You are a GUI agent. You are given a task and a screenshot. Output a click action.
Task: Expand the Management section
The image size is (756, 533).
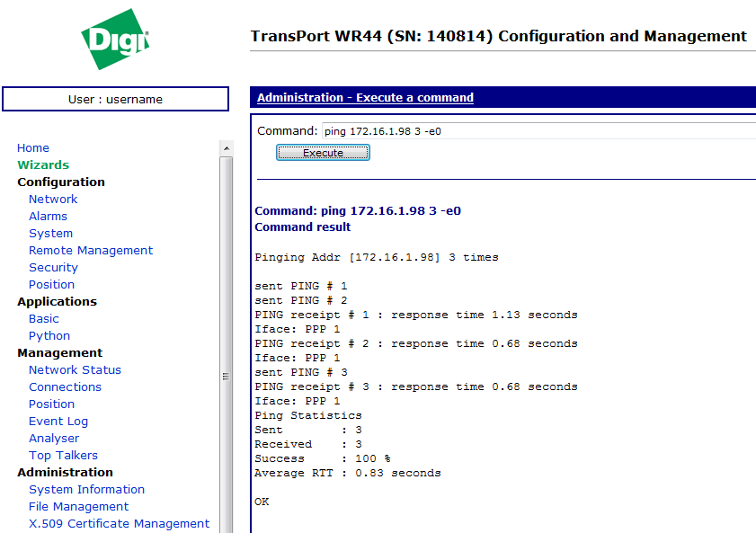[x=60, y=353]
